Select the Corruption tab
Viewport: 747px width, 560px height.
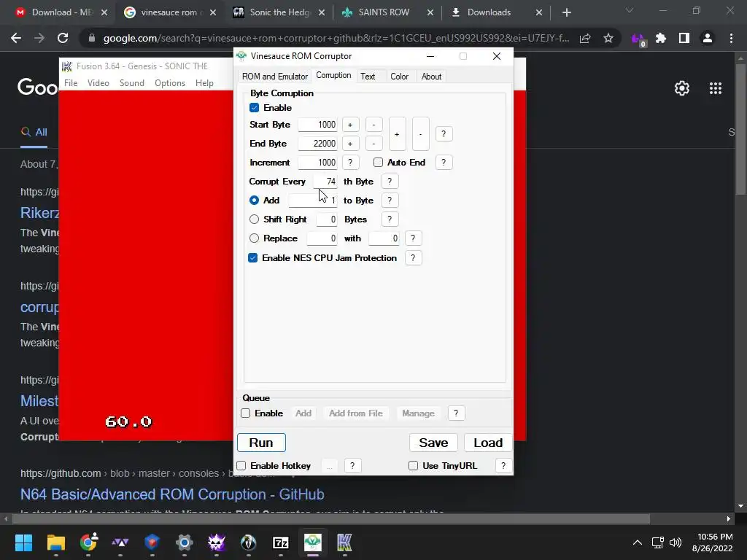tap(333, 75)
